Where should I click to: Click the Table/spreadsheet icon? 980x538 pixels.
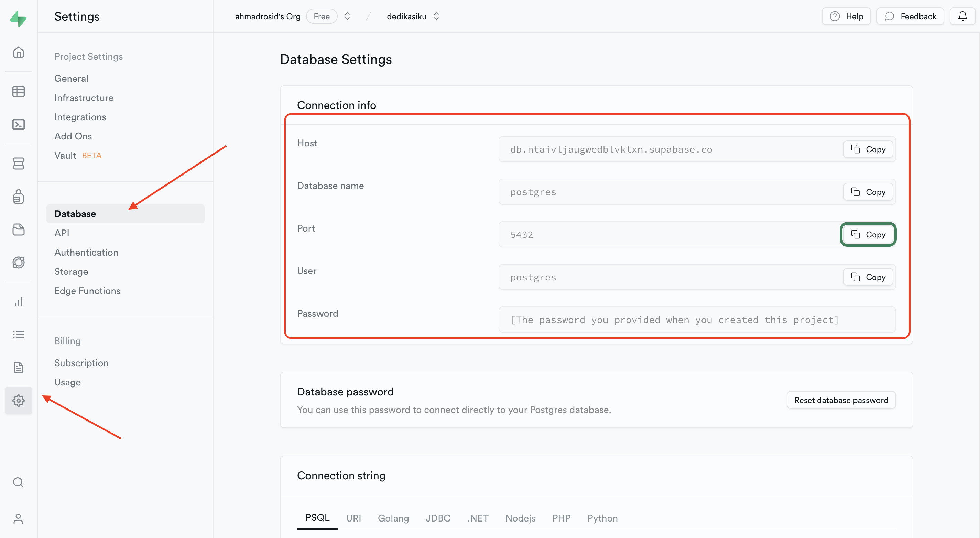[x=19, y=91]
